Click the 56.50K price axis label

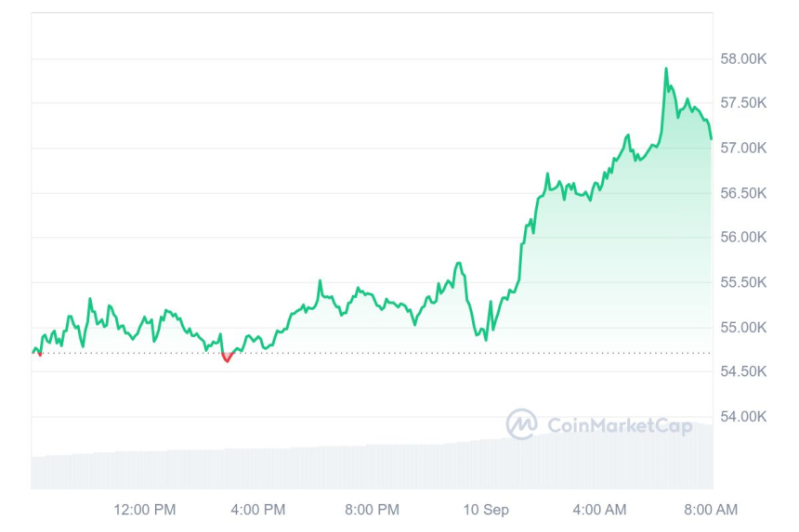coord(743,193)
